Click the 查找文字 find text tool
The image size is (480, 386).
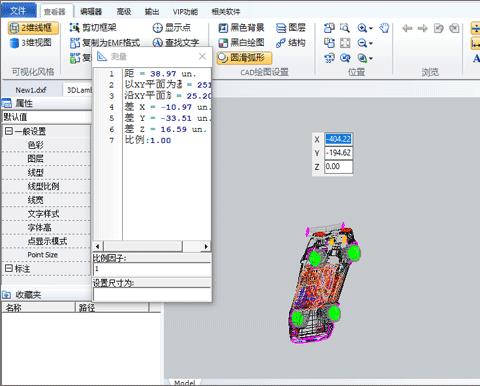[176, 43]
